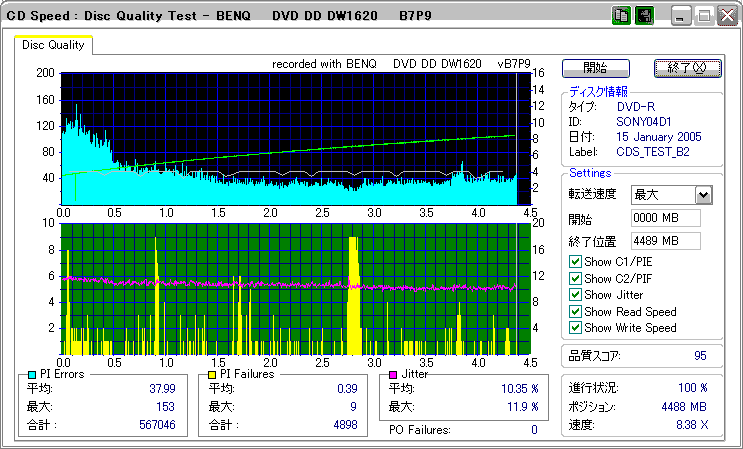Click PI Errors average value 37.99
The height and width of the screenshot is (449, 743).
tap(162, 389)
